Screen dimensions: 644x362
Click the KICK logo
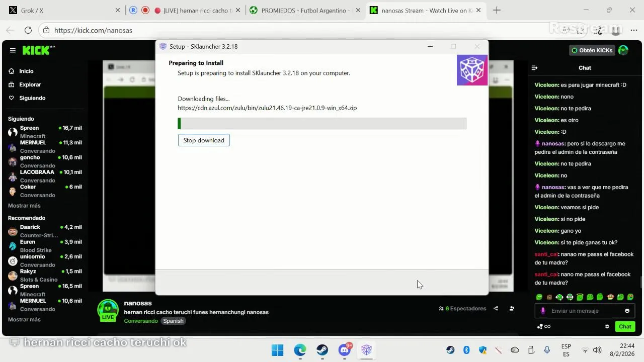[x=39, y=50]
